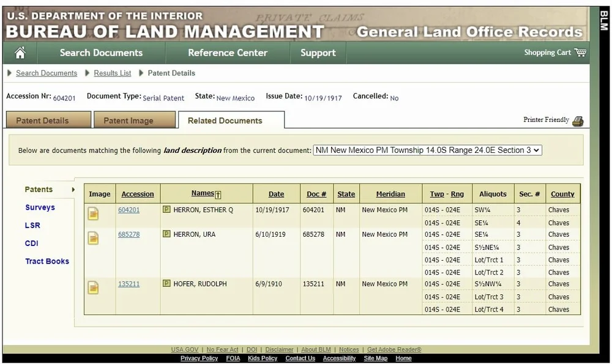
Task: Sort table by Doc # column
Action: pyautogui.click(x=316, y=194)
